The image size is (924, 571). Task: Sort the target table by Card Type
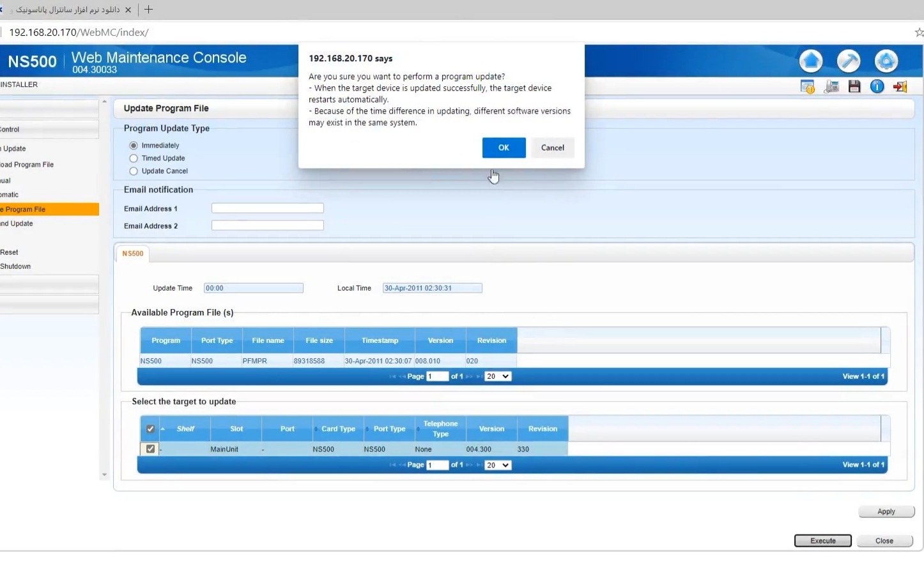point(338,429)
